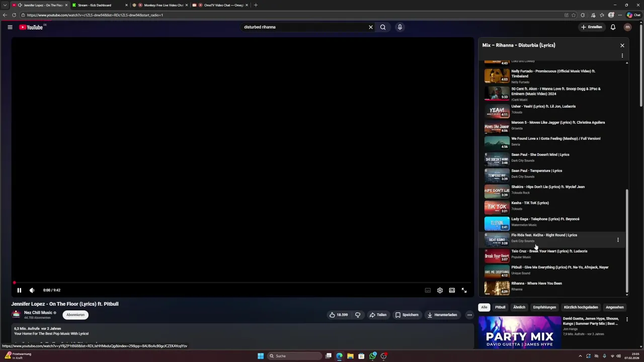Open the Party Mix video thumbnail
This screenshot has width=644, height=362.
click(x=520, y=332)
